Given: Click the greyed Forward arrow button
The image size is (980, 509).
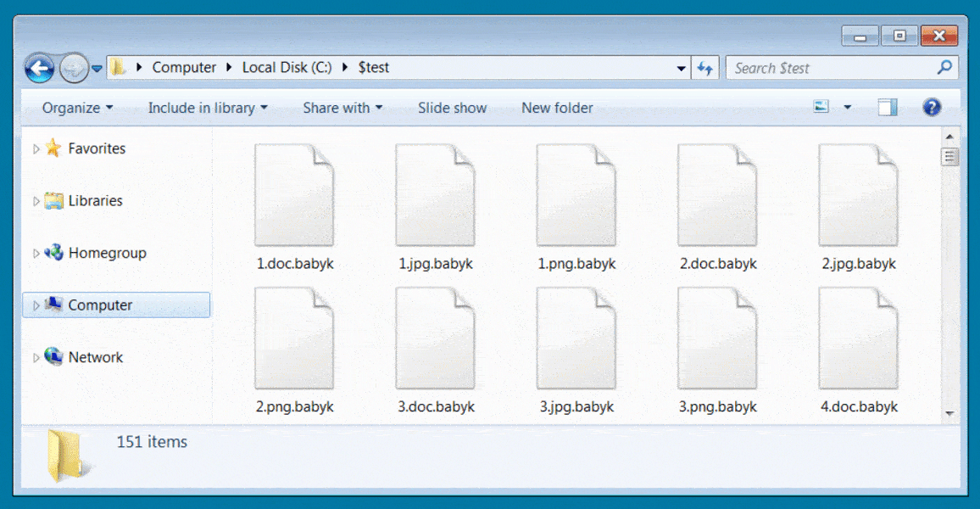Looking at the screenshot, I should coord(73,68).
